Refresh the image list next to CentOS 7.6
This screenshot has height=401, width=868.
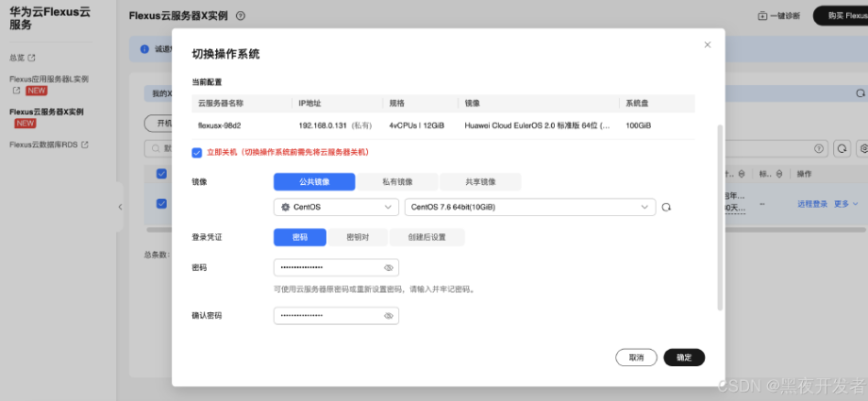coord(666,208)
